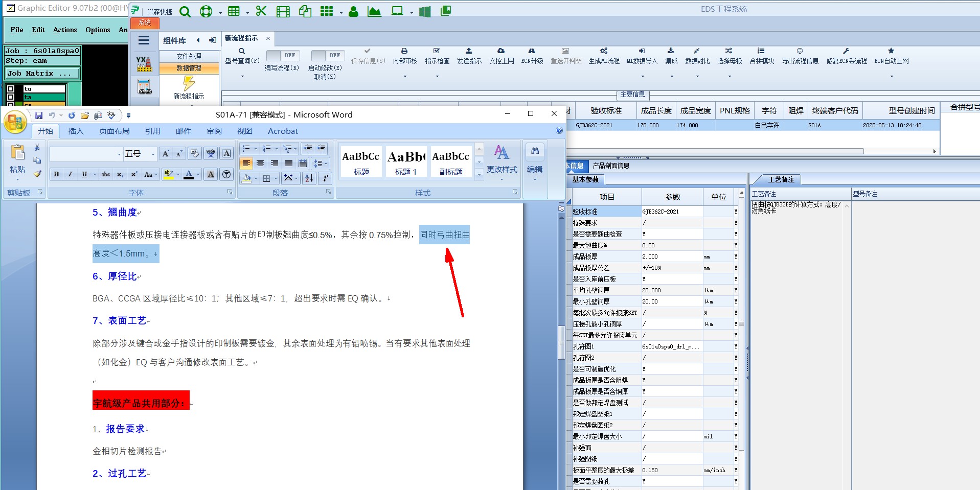Screen dimensions: 980x490
Task: Click 文控上网 cloud upload icon
Action: pyautogui.click(x=501, y=51)
